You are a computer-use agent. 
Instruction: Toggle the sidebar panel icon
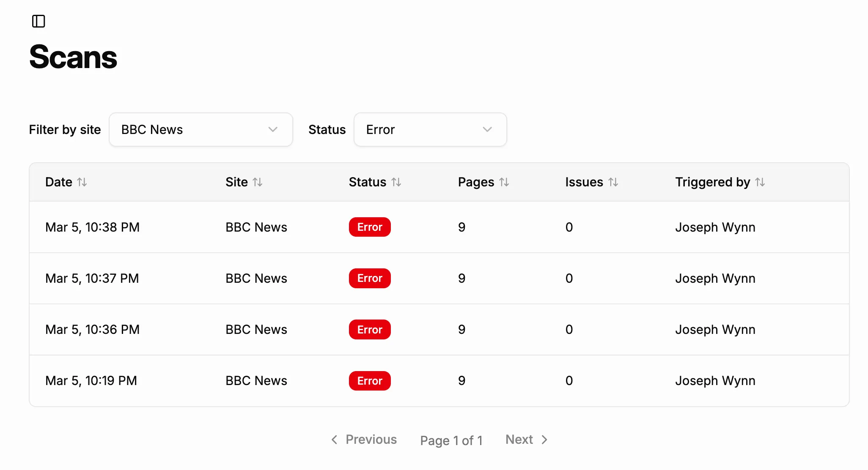pyautogui.click(x=39, y=21)
